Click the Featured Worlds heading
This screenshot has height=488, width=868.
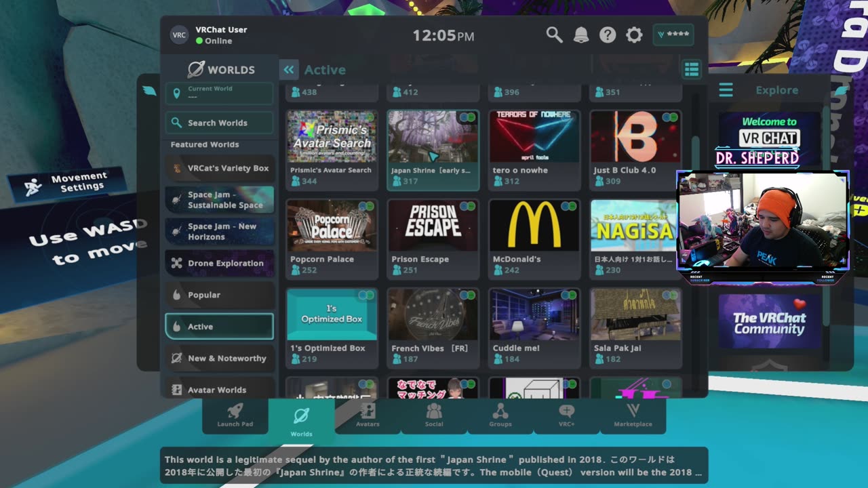pos(205,144)
